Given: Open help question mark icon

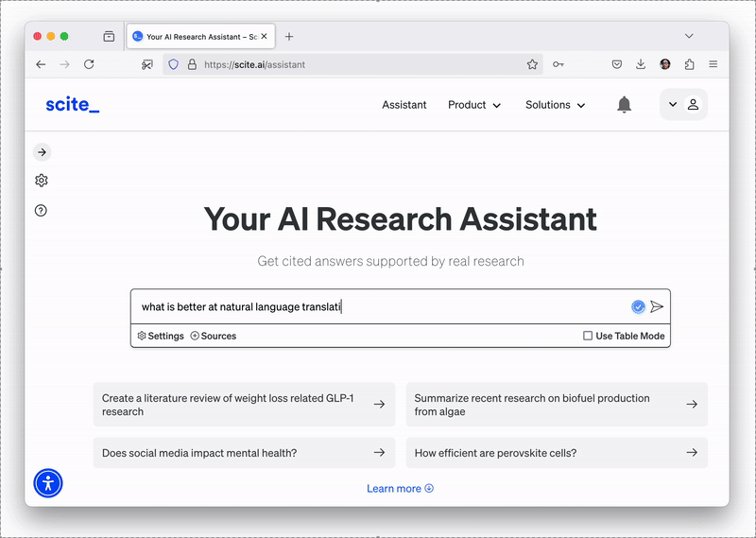Looking at the screenshot, I should coord(42,211).
